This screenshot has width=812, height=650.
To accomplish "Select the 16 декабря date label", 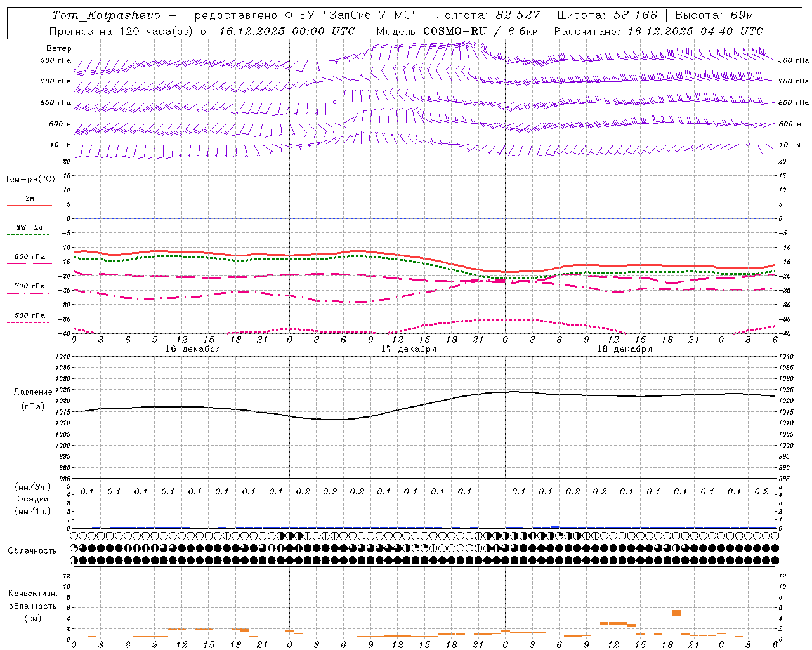I will click(x=193, y=349).
